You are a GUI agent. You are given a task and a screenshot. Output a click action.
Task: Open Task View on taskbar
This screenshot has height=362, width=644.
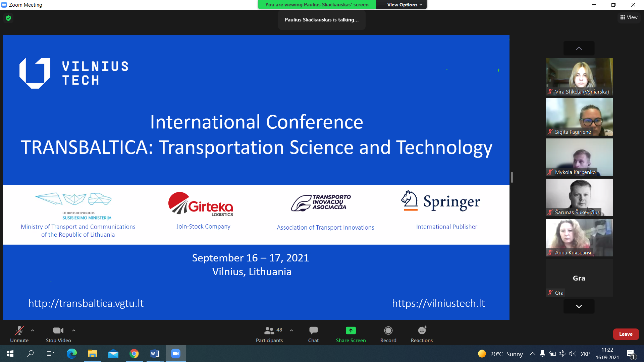coord(50,354)
